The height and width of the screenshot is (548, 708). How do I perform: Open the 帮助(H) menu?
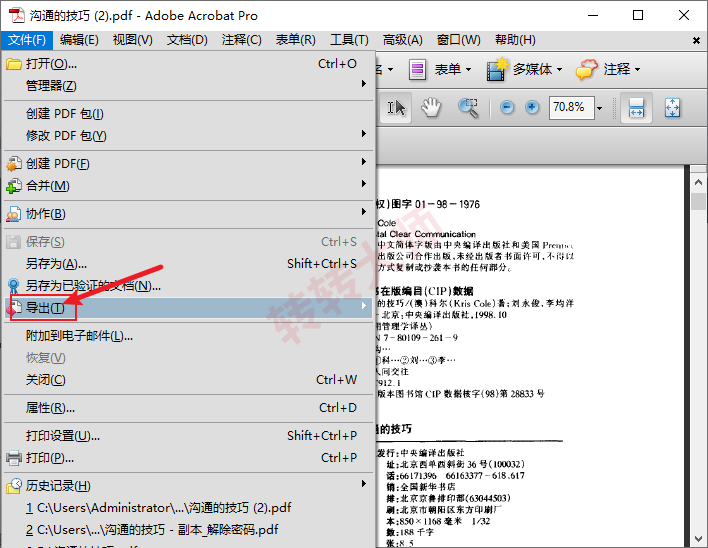515,40
